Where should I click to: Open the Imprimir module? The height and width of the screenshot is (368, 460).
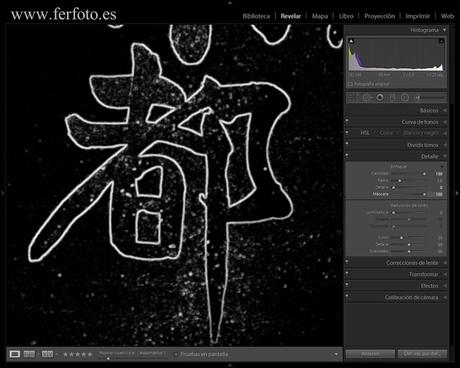418,16
